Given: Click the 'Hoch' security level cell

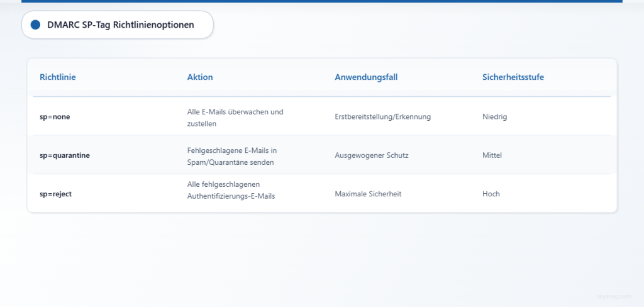Looking at the screenshot, I should tap(491, 194).
